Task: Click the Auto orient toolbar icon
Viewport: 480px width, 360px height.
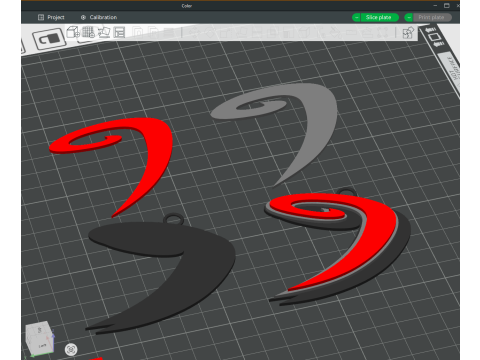Action: click(x=104, y=32)
